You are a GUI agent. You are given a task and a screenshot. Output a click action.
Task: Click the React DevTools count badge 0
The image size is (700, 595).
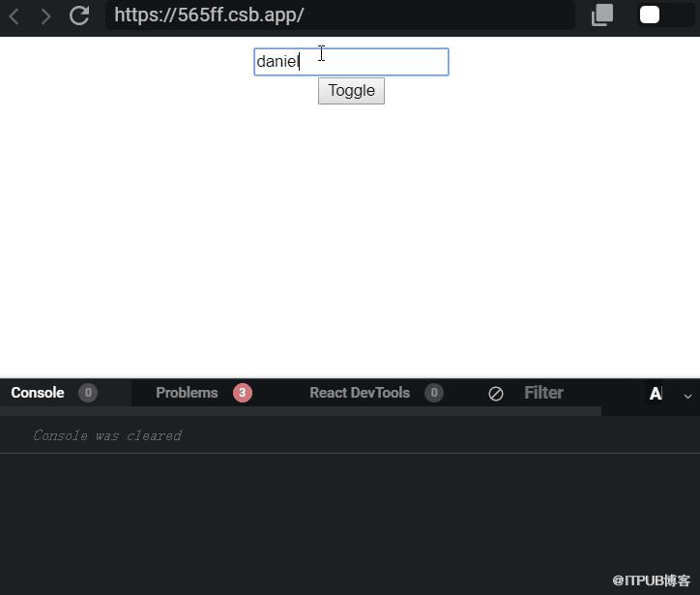pos(434,393)
